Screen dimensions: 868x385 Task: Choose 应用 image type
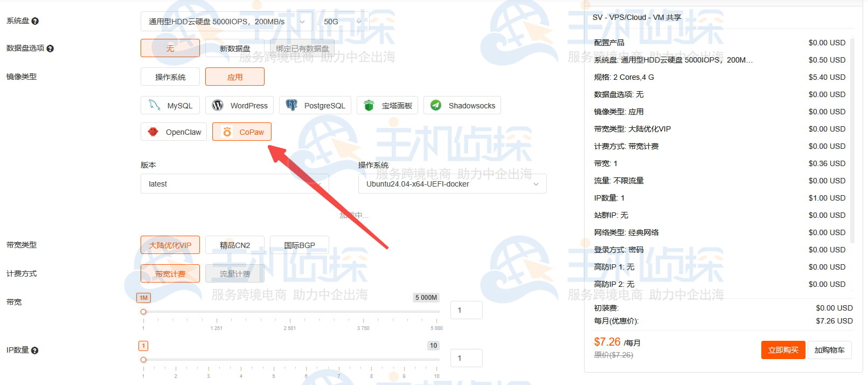tap(235, 77)
